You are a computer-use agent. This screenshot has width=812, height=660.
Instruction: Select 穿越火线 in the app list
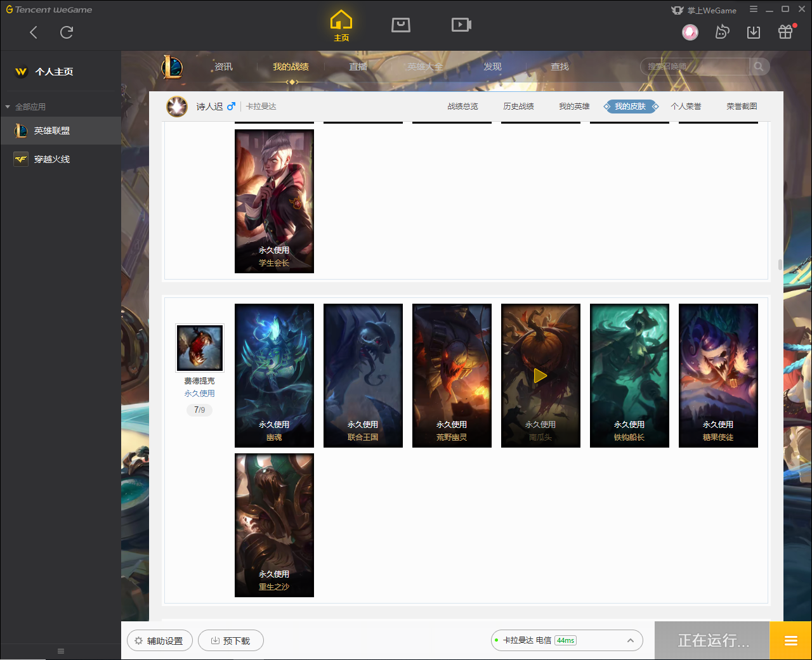coord(60,159)
